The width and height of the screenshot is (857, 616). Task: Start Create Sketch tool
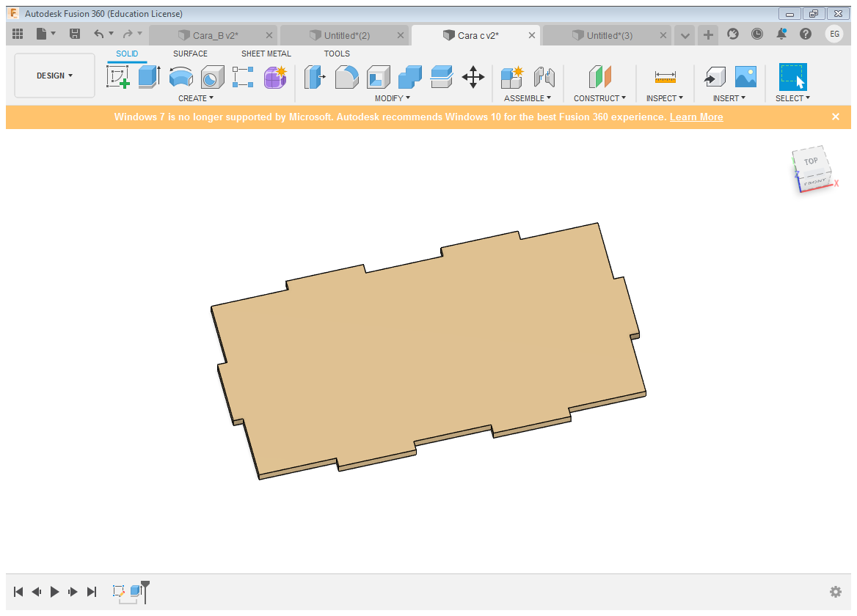click(118, 76)
